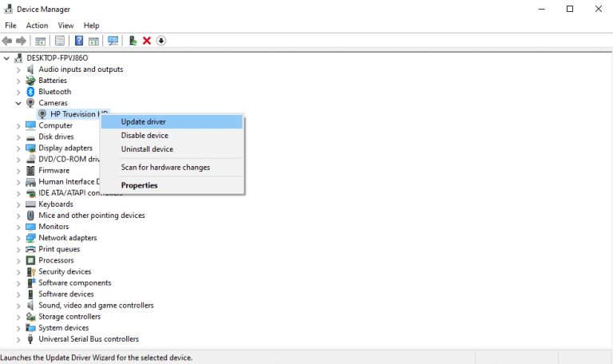Click the Bluetooth category icon

coord(30,92)
